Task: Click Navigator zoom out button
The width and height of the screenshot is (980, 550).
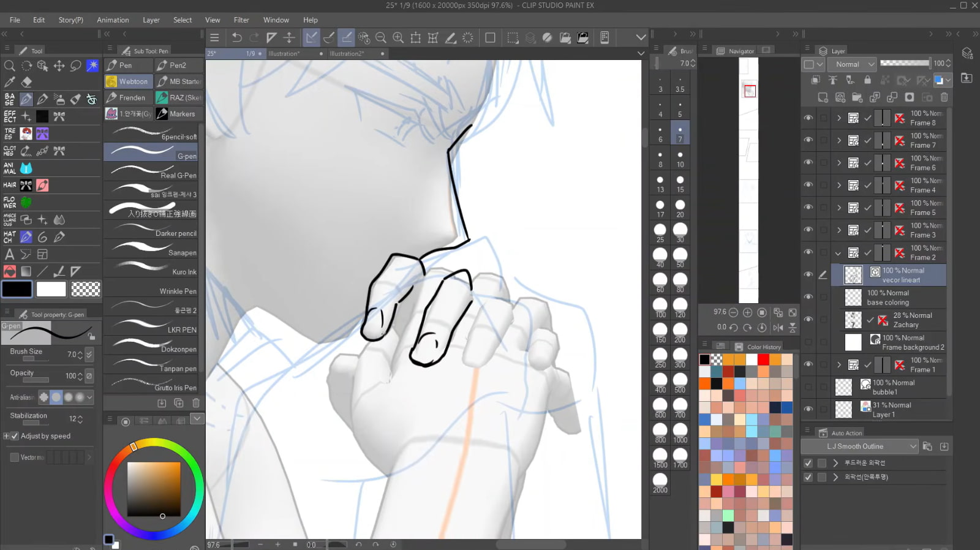Action: [733, 312]
